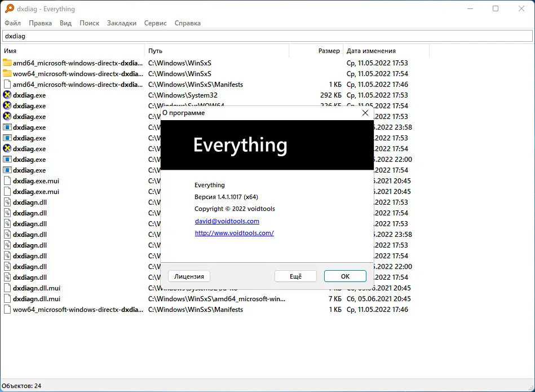The height and width of the screenshot is (392, 535).
Task: Open the Сервис menu
Action: coord(155,23)
